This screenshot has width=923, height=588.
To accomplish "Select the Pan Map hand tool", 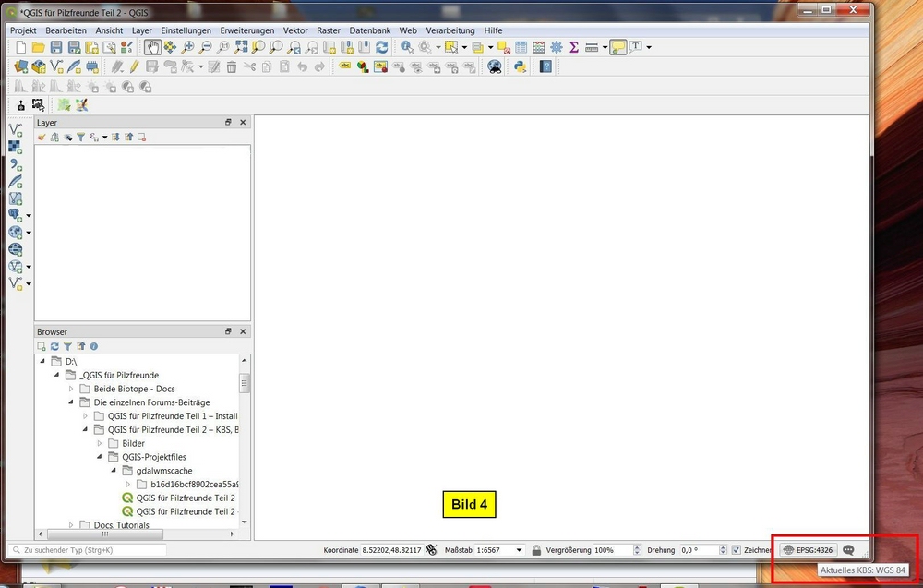I will (152, 47).
